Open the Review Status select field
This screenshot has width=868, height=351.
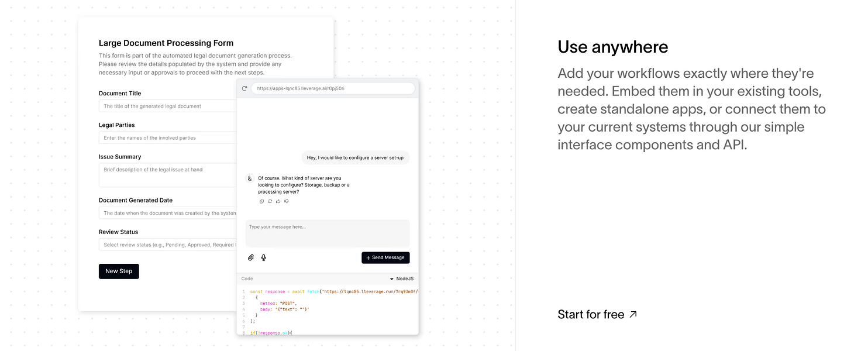point(168,245)
